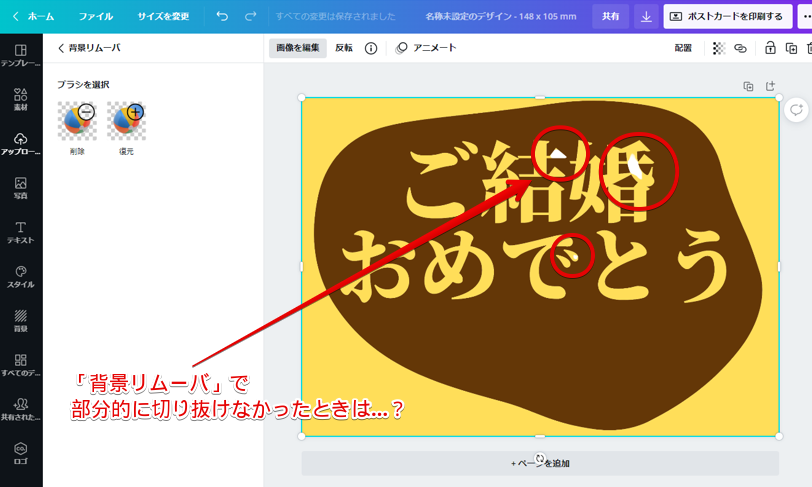Select the Erase (削除) brush
Screen dimensions: 812x487
[77, 128]
